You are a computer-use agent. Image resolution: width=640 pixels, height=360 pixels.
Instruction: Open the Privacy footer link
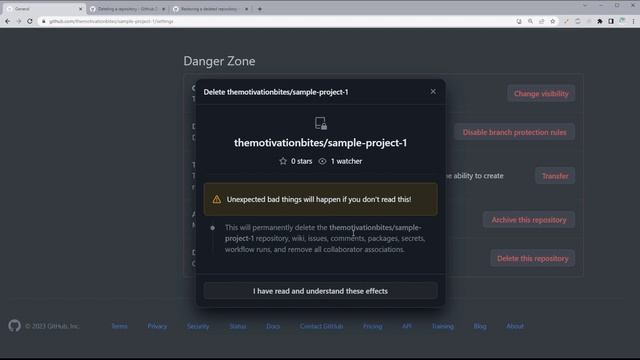157,326
